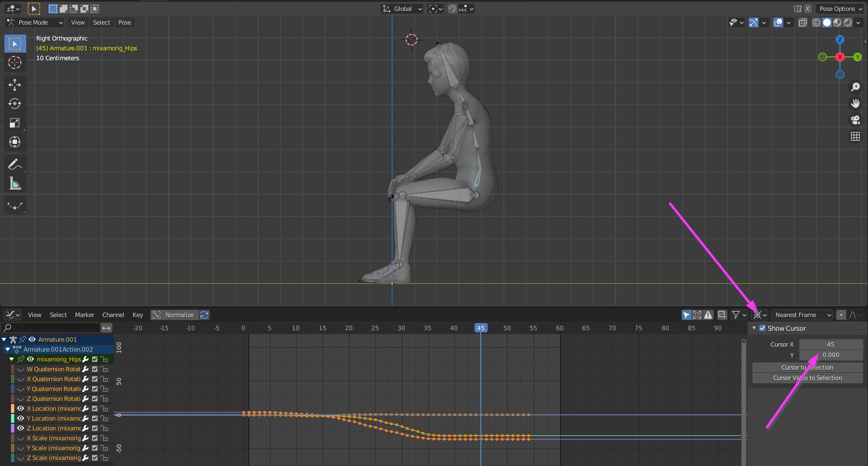The width and height of the screenshot is (868, 466).
Task: Set selection mode to intersect
Action: click(x=95, y=9)
